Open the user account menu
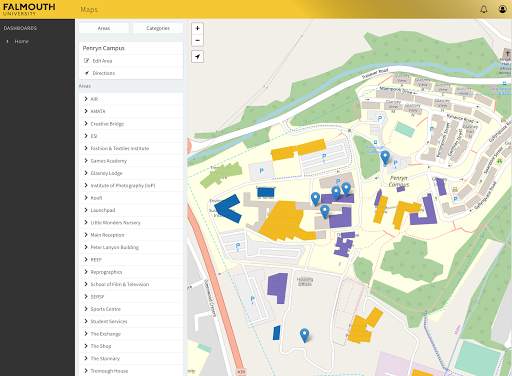Viewport: 512px width, 376px height. [502, 9]
